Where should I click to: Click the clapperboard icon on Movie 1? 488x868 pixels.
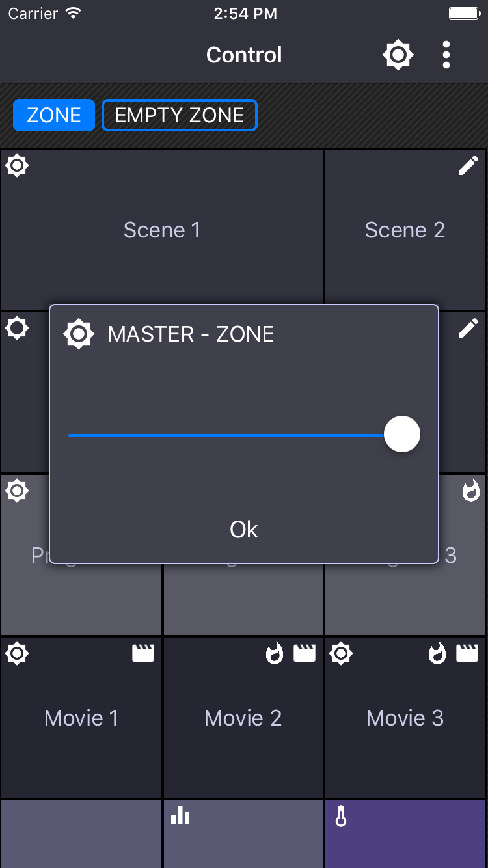point(143,653)
